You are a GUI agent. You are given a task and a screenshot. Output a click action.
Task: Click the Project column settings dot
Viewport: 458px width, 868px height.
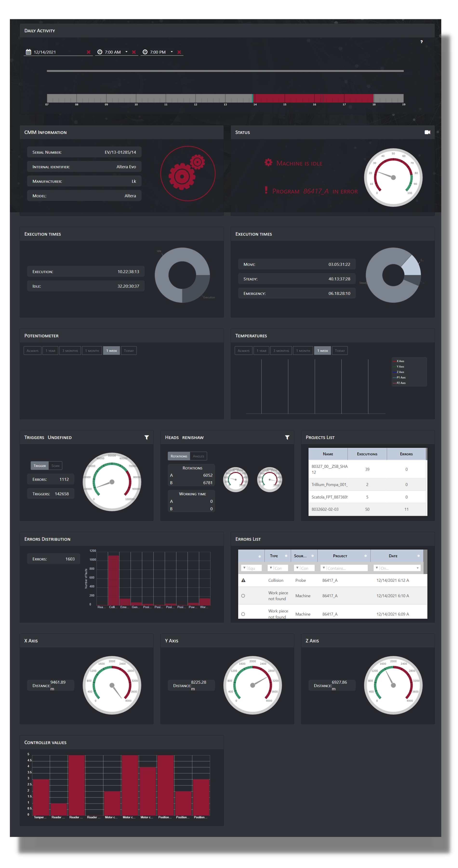tap(365, 556)
